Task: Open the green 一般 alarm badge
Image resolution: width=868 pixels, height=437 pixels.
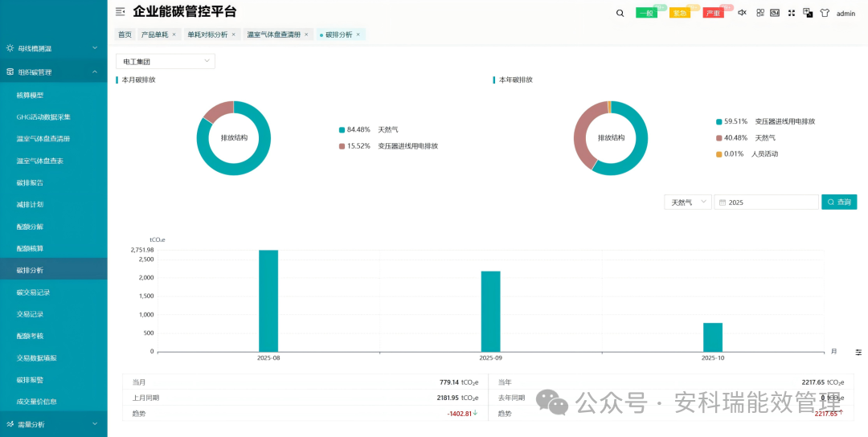Action: (646, 13)
